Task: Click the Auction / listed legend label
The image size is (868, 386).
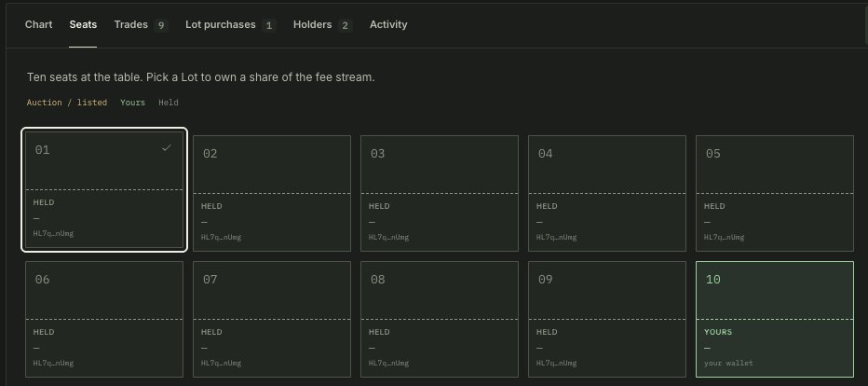Action: [67, 103]
